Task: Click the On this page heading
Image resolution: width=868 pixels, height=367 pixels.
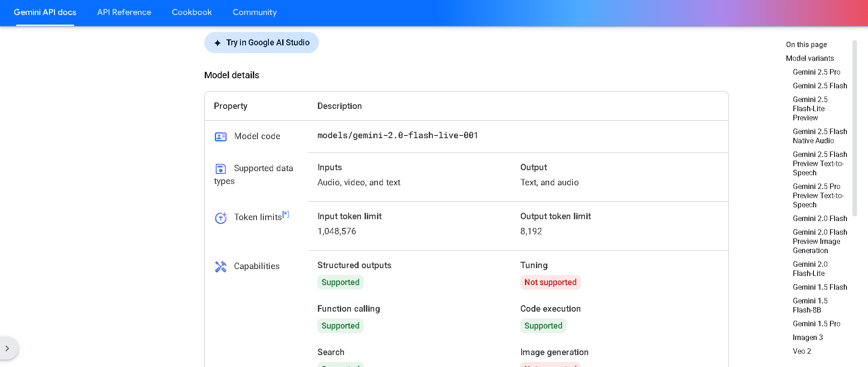Action: click(x=806, y=44)
